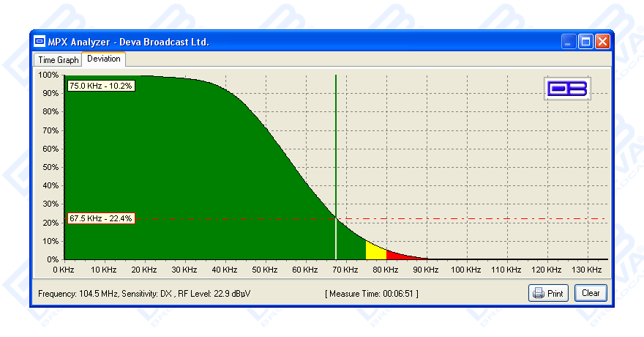Maximize the MPX Analyzer window
The image size is (644, 337).
(x=585, y=42)
